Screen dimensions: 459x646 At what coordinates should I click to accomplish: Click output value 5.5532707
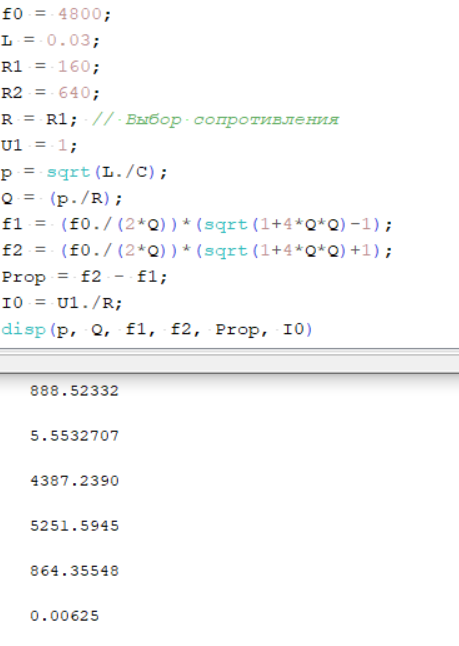[x=75, y=436]
